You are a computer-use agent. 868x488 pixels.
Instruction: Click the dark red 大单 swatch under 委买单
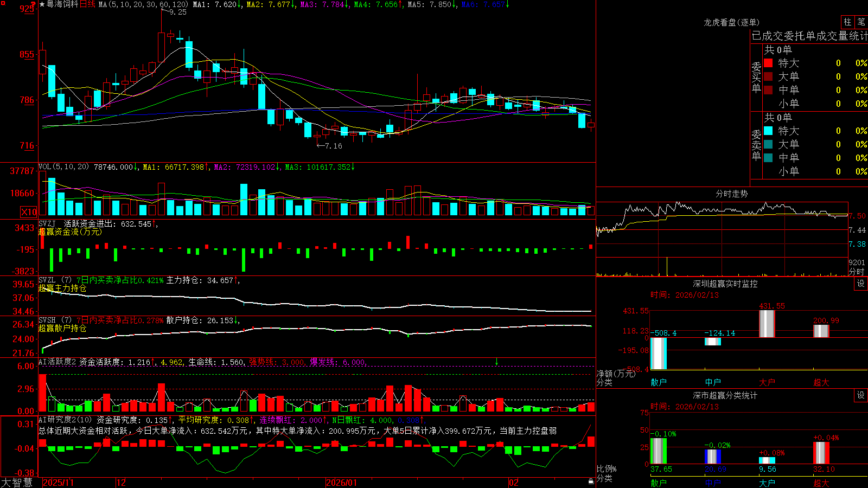[768, 76]
